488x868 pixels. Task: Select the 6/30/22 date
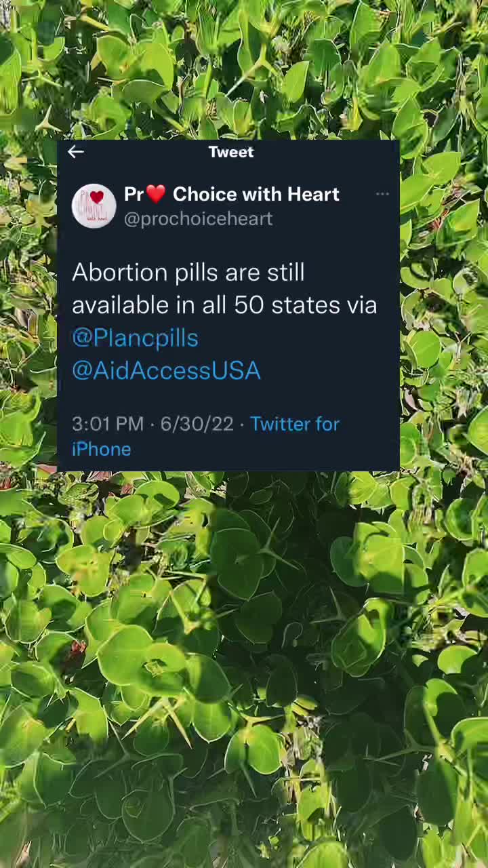tap(197, 424)
